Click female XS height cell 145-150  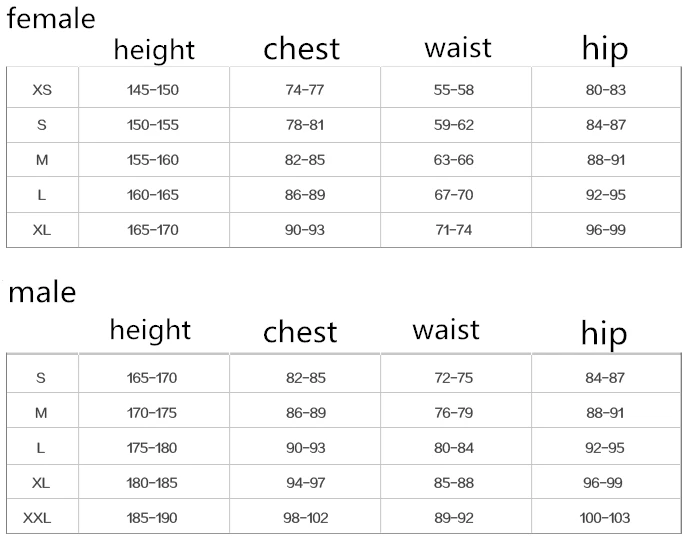pos(153,90)
